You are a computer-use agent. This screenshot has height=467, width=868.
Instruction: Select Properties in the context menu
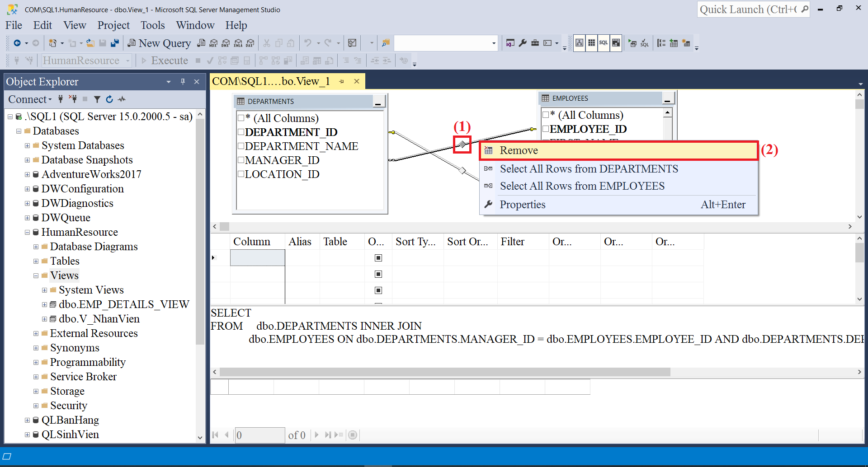[x=523, y=204]
